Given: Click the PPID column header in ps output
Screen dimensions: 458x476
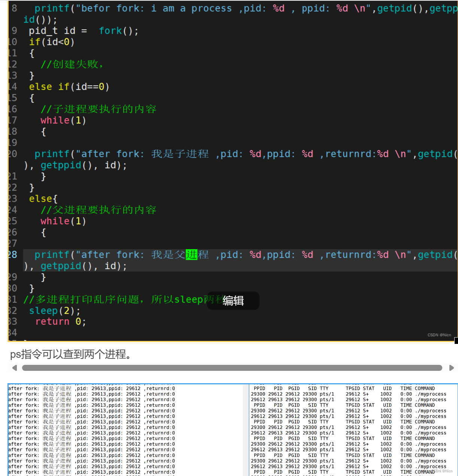Looking at the screenshot, I should (x=259, y=388).
